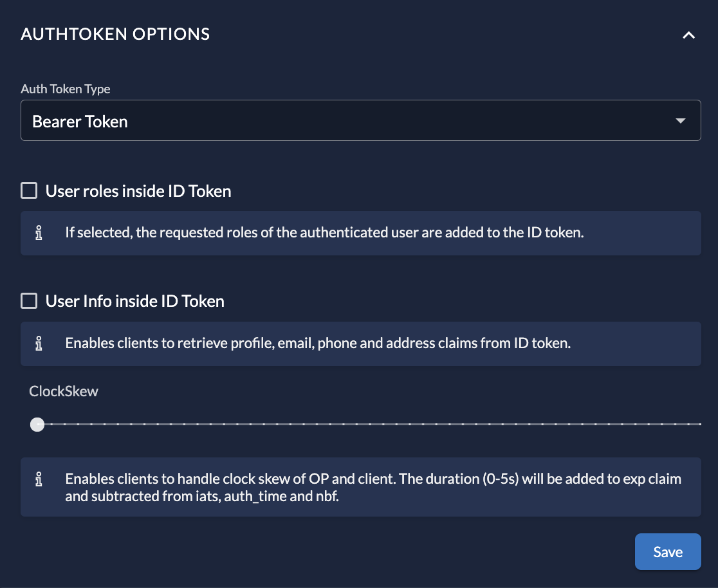The width and height of the screenshot is (718, 588).
Task: Click the Auth Token Type field label
Action: 66,89
